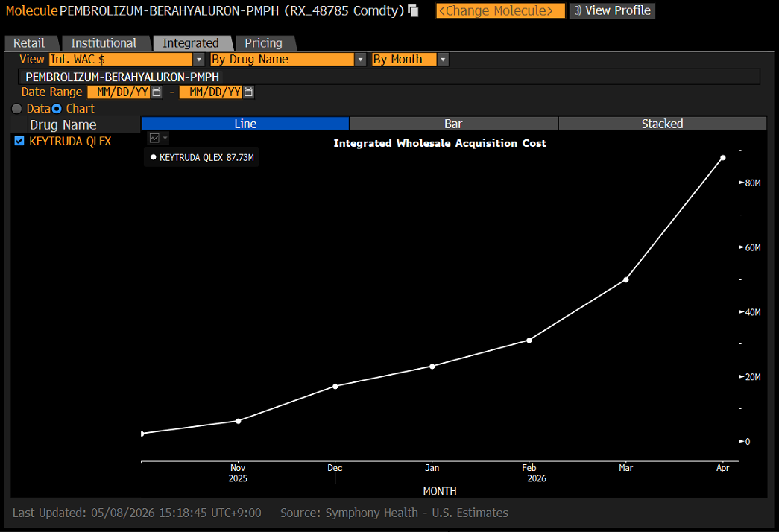Switch chart type to Stacked
This screenshot has width=779, height=532.
click(662, 124)
